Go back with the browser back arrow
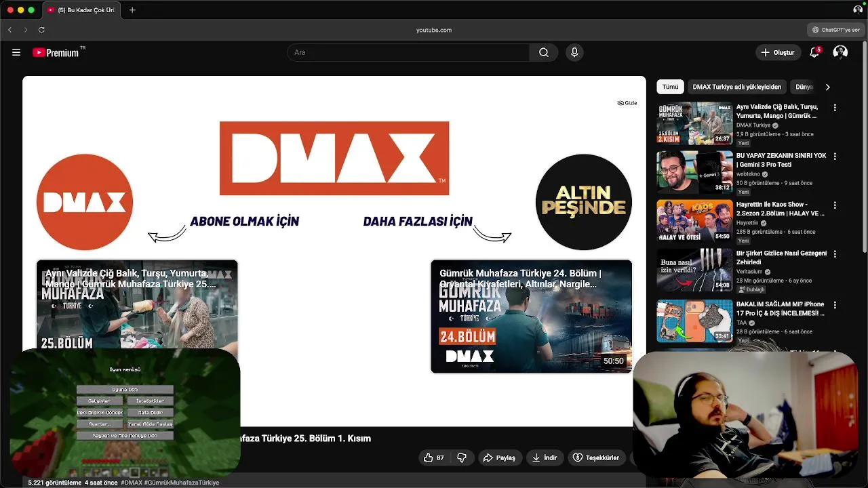 [9, 30]
